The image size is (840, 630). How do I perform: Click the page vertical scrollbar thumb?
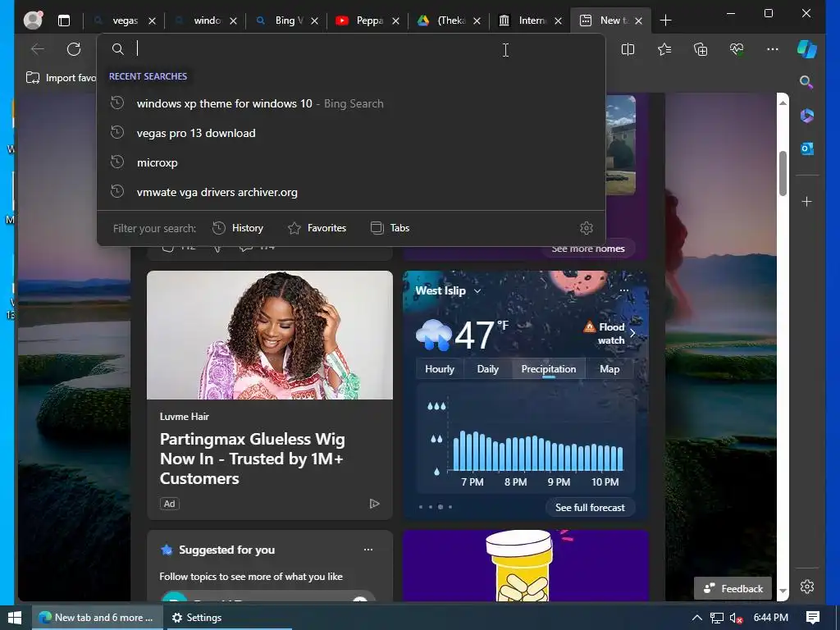(783, 173)
